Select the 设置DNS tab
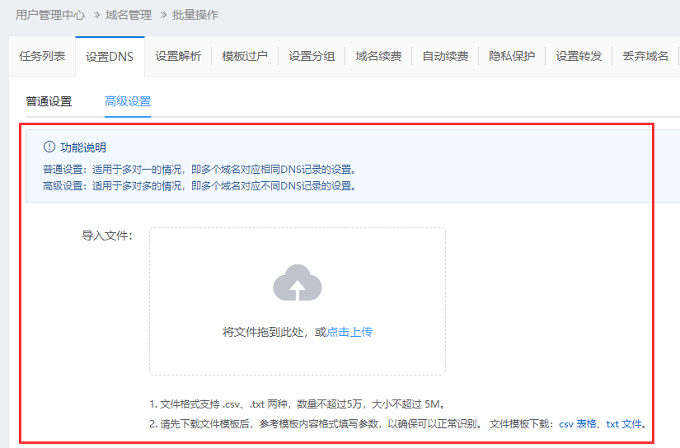Screen dimensions: 680x448 110,56
